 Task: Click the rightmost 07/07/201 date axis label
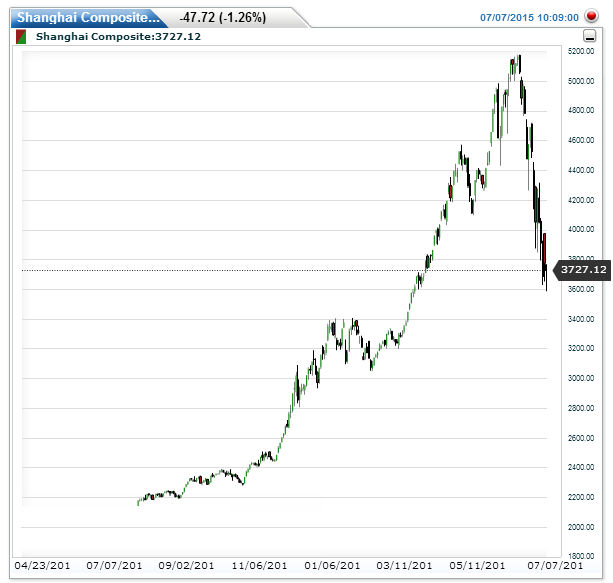point(555,566)
